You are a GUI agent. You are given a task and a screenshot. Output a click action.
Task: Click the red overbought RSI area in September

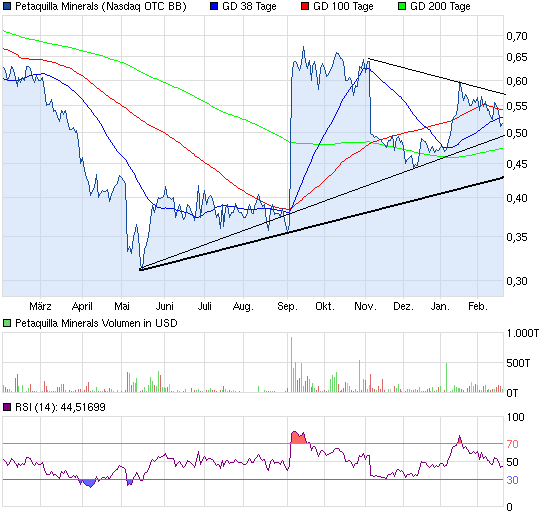tap(298, 438)
